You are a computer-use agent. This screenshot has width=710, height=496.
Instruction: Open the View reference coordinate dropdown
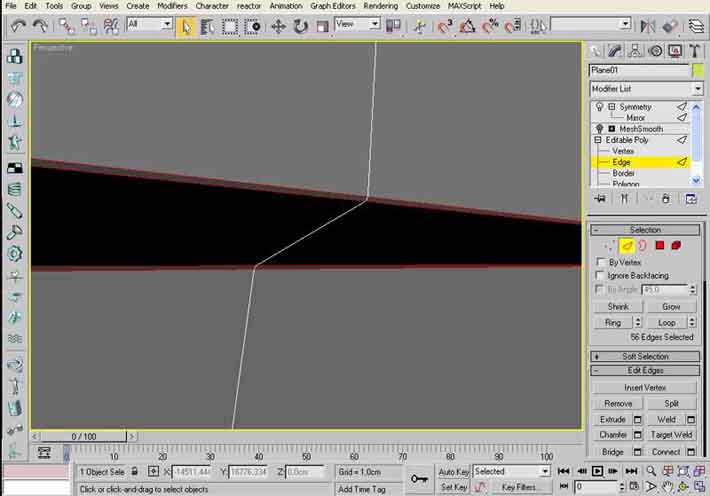pyautogui.click(x=358, y=24)
